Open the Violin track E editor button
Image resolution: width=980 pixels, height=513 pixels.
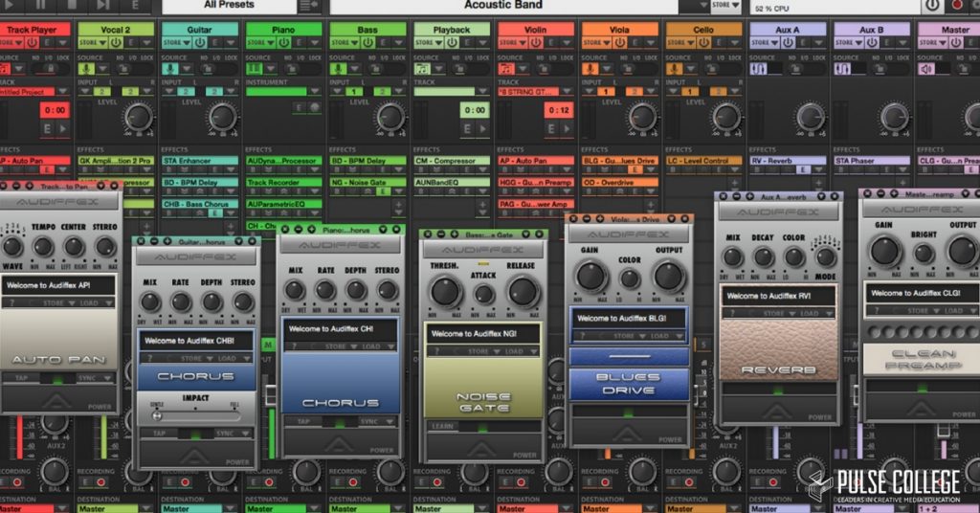[551, 128]
